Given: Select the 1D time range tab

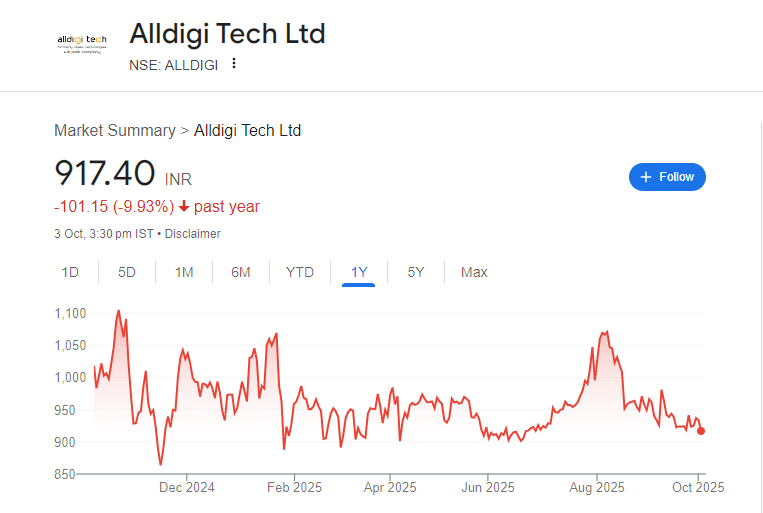Looking at the screenshot, I should [x=70, y=272].
